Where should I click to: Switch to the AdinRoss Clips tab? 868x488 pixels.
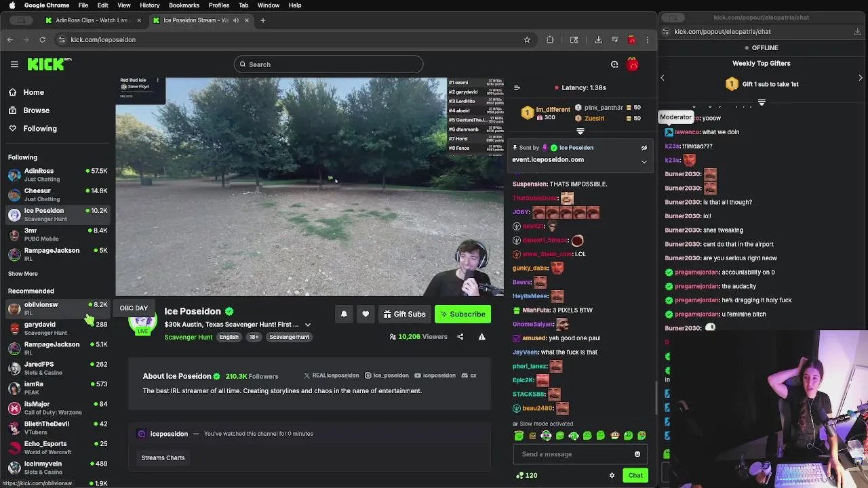point(92,20)
